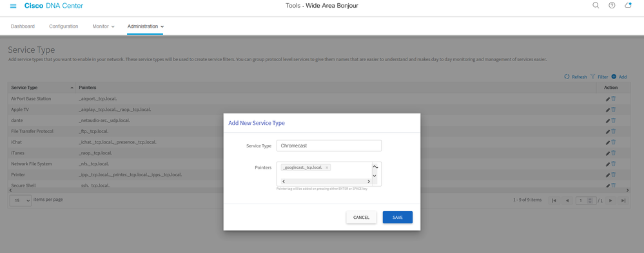
Task: Click the Service Type input field
Action: 329,145
